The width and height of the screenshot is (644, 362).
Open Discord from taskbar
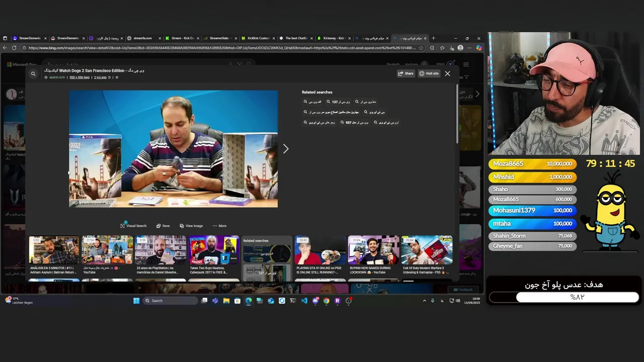point(315,301)
